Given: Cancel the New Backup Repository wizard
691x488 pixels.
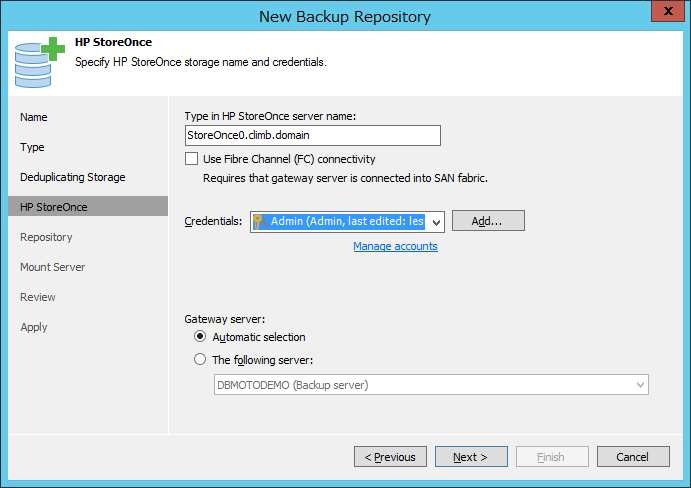Looking at the screenshot, I should pyautogui.click(x=633, y=457).
